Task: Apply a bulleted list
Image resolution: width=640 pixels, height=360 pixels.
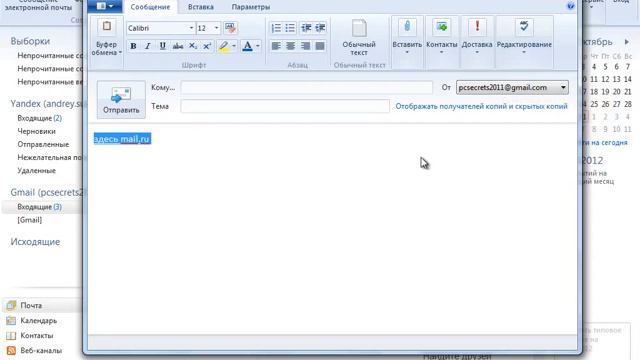Action: (x=290, y=28)
